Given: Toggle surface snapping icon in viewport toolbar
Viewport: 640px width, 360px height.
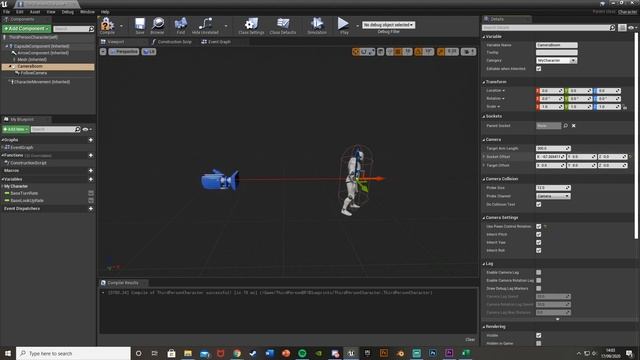Looking at the screenshot, I should (390, 52).
